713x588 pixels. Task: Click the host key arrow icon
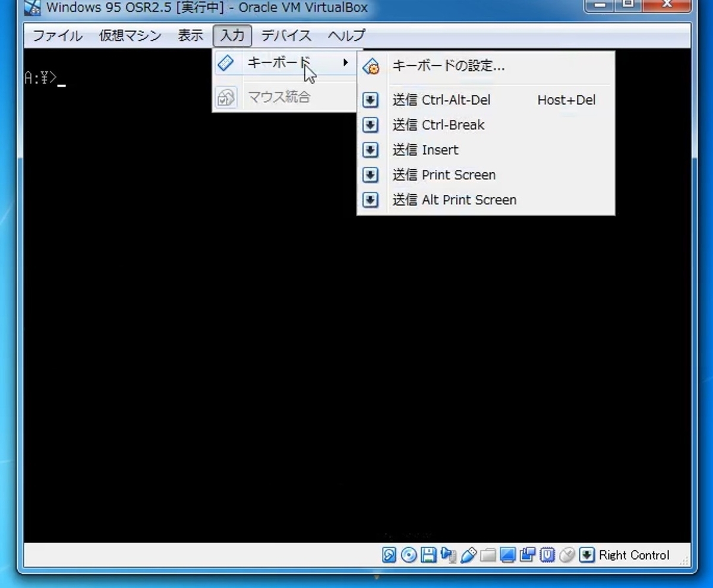pyautogui.click(x=586, y=555)
